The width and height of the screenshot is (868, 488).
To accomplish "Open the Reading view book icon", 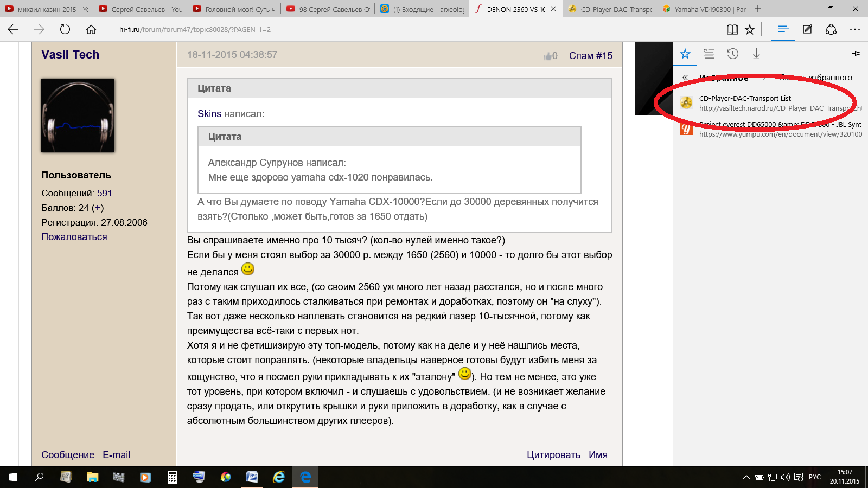I will (x=732, y=29).
